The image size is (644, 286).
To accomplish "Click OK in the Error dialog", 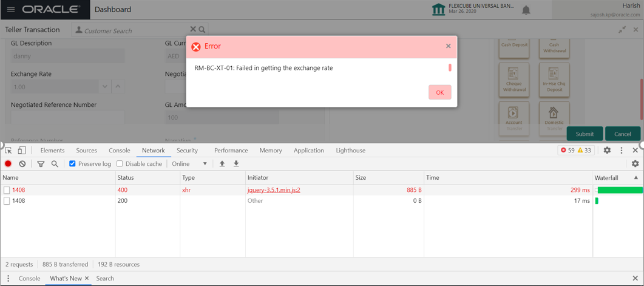I will [x=440, y=92].
